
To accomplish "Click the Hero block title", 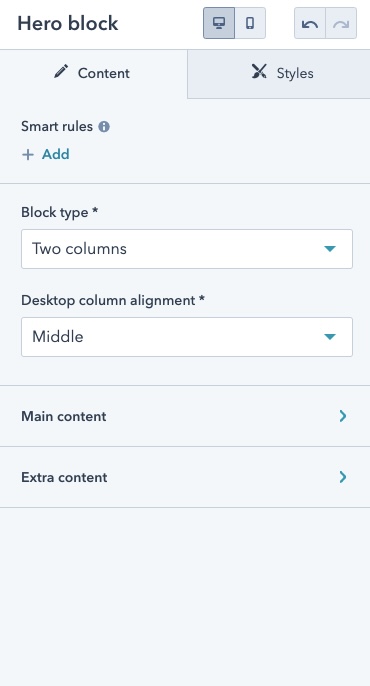I will [x=68, y=24].
